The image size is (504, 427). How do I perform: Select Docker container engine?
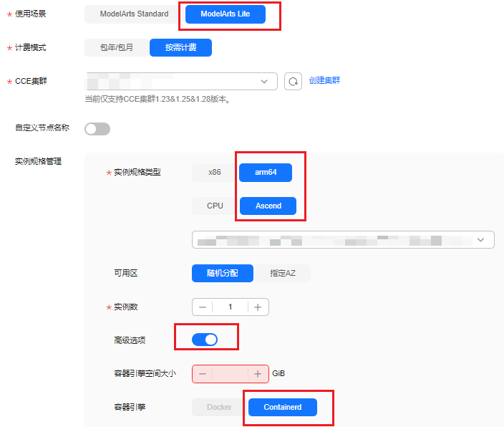pyautogui.click(x=219, y=408)
